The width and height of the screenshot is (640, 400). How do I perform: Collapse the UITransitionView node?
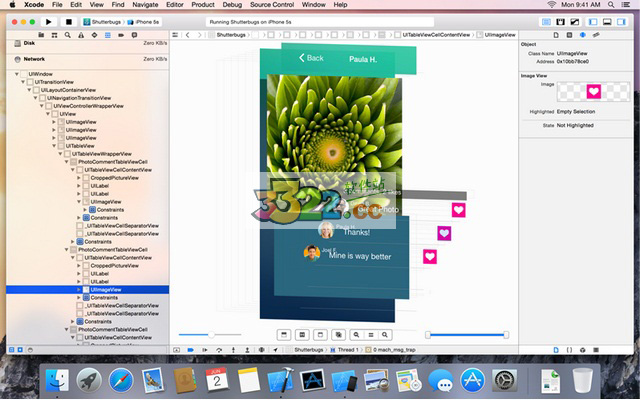23,82
